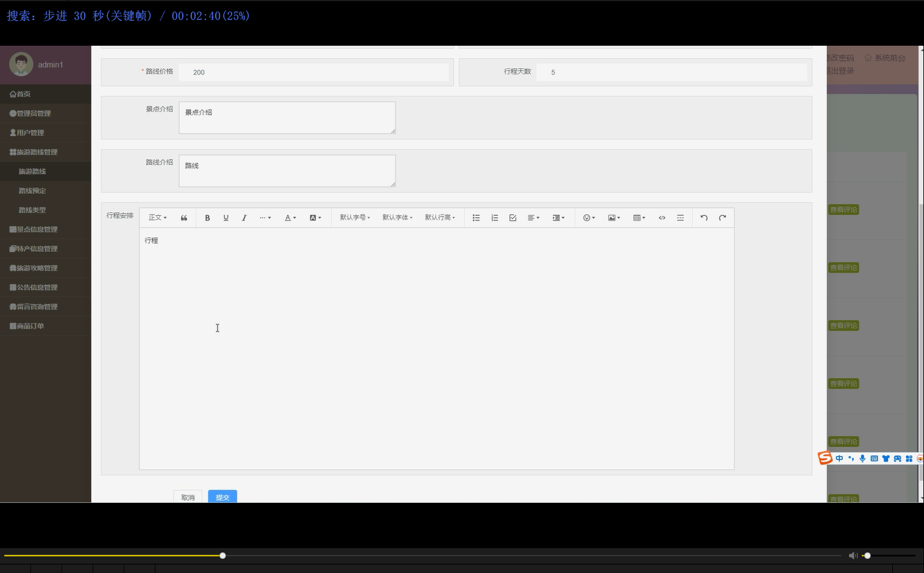Viewport: 924px width, 573px height.
Task: Open the insert image menu
Action: (x=614, y=218)
